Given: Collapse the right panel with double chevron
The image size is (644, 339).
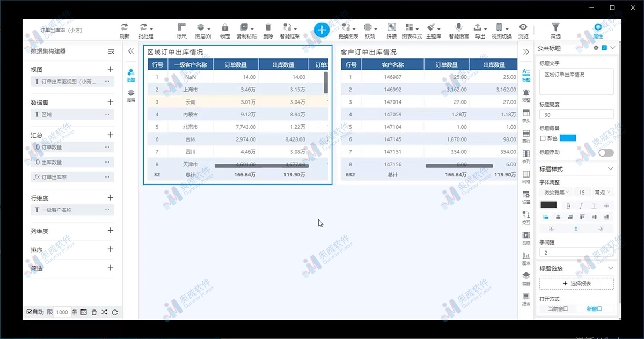Looking at the screenshot, I should (526, 51).
